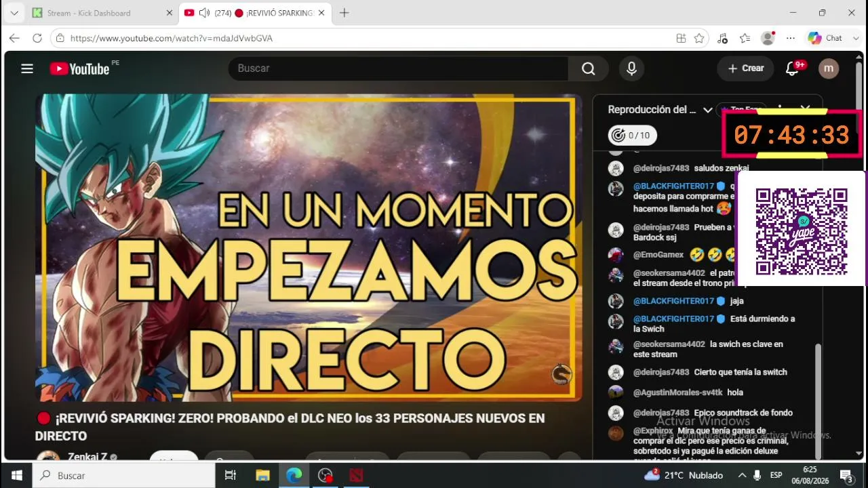Expand the browser tab list chevron
This screenshot has width=868, height=488.
[x=14, y=13]
